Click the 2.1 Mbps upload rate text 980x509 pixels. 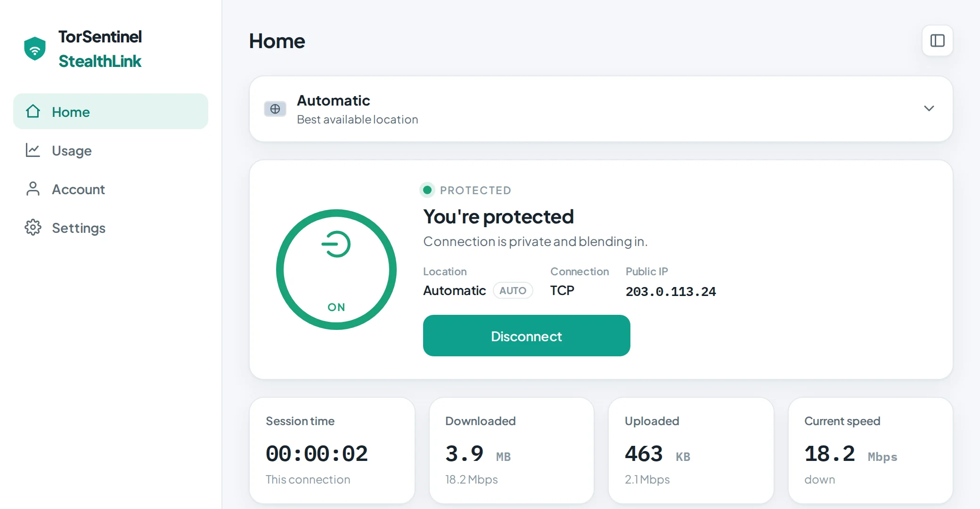click(x=647, y=479)
